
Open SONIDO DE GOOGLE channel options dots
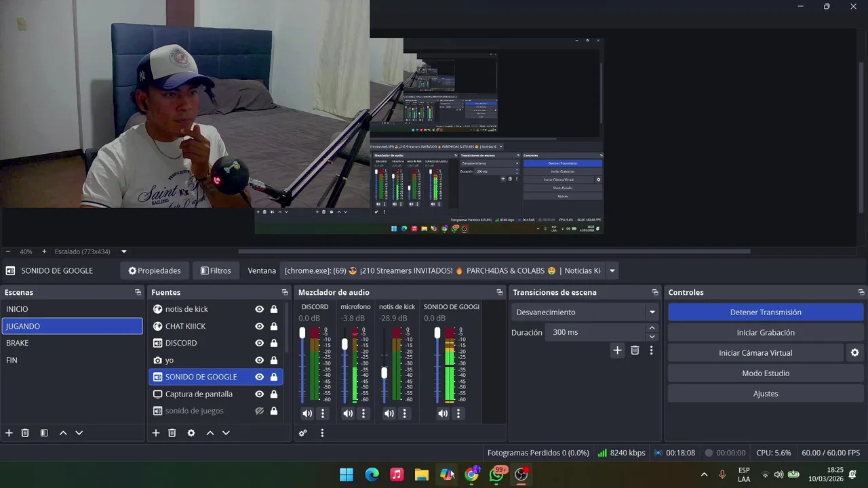(458, 413)
